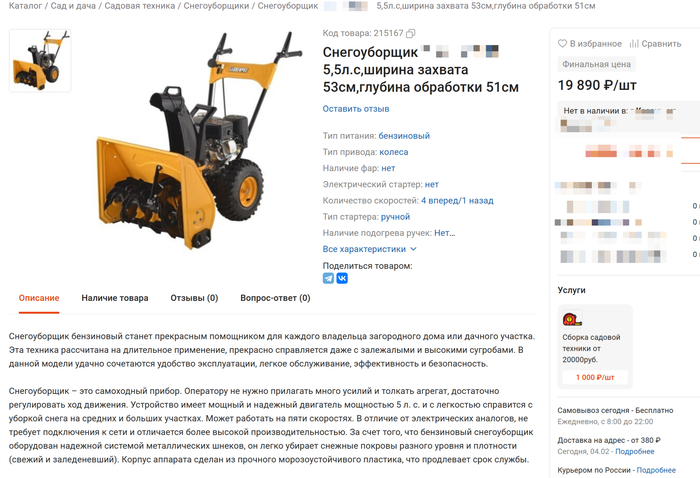Open 4 вперед/1 назад speeds link
The image size is (700, 478).
coord(457,200)
